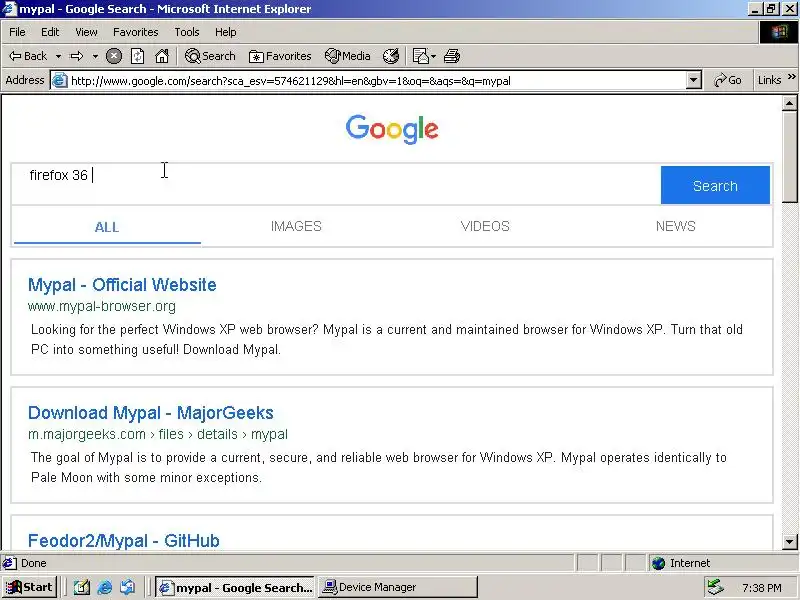The height and width of the screenshot is (600, 800).
Task: Click the Done status bar text
Action: 34,563
